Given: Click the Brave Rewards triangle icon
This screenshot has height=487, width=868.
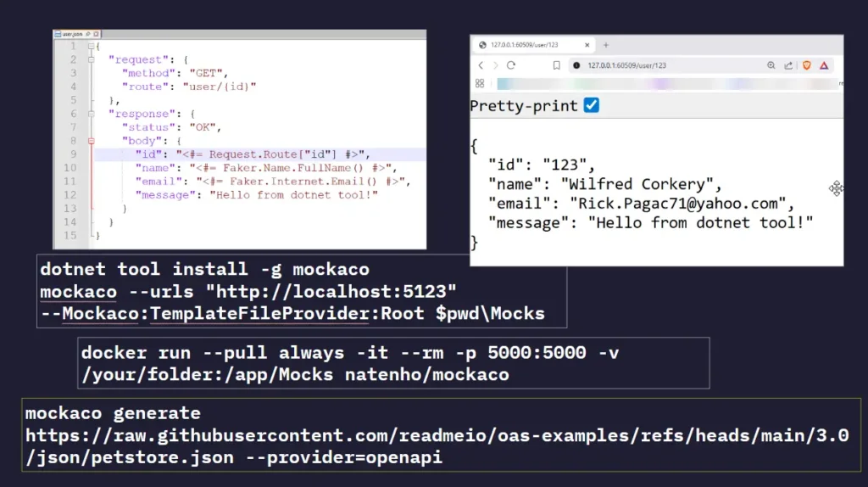Looking at the screenshot, I should point(824,65).
